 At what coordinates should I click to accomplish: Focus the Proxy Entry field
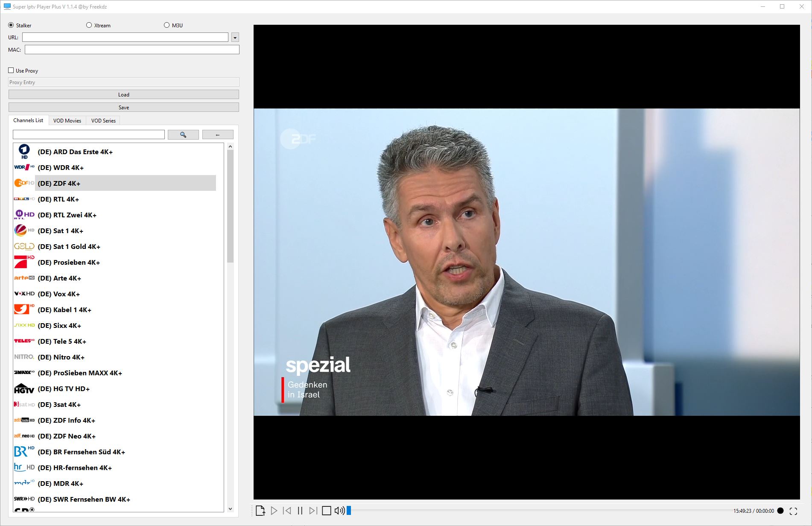point(124,82)
